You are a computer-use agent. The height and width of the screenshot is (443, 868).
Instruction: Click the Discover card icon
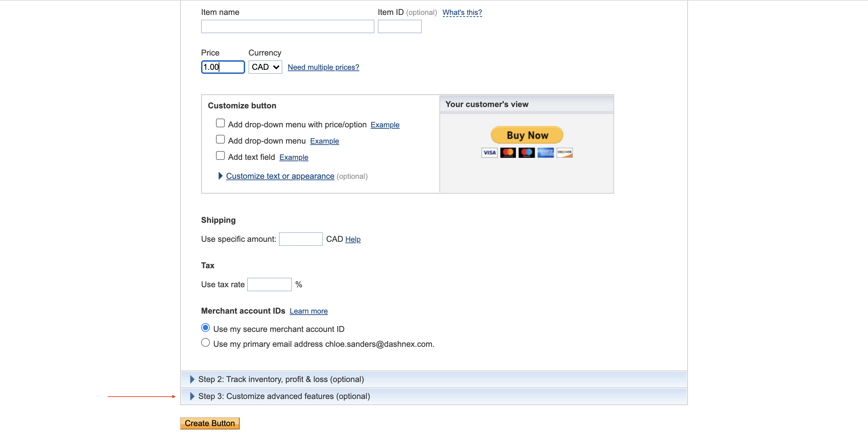click(564, 153)
